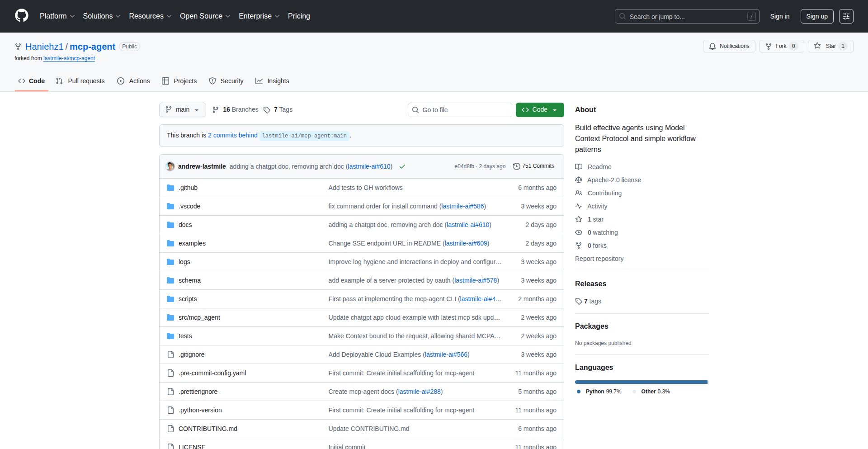Star the mcp-agent repository
The width and height of the screenshot is (868, 449).
point(825,46)
